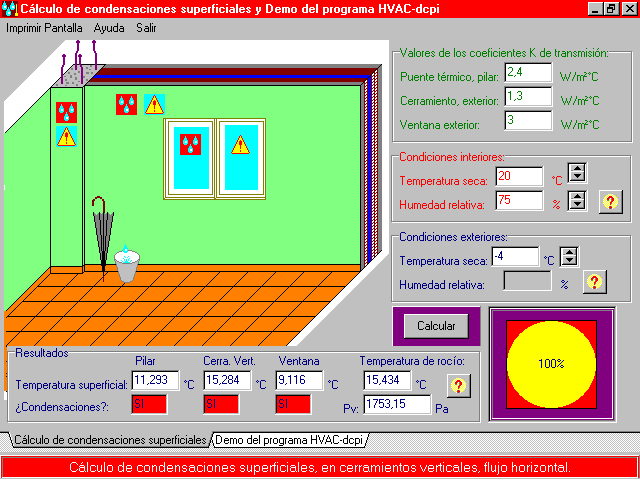Select the Salir menu item
Image resolution: width=640 pixels, height=480 pixels.
(146, 28)
